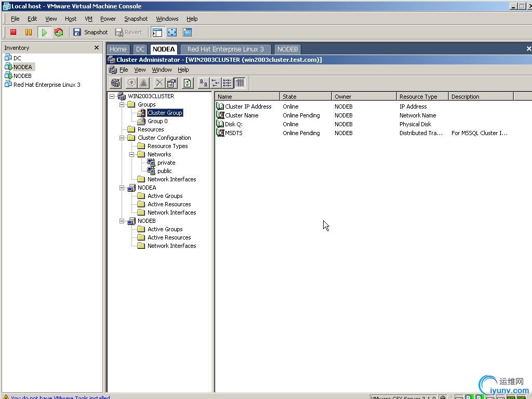Screen dimensions: 532x399
Task: Click the Revert button
Action: click(129, 32)
